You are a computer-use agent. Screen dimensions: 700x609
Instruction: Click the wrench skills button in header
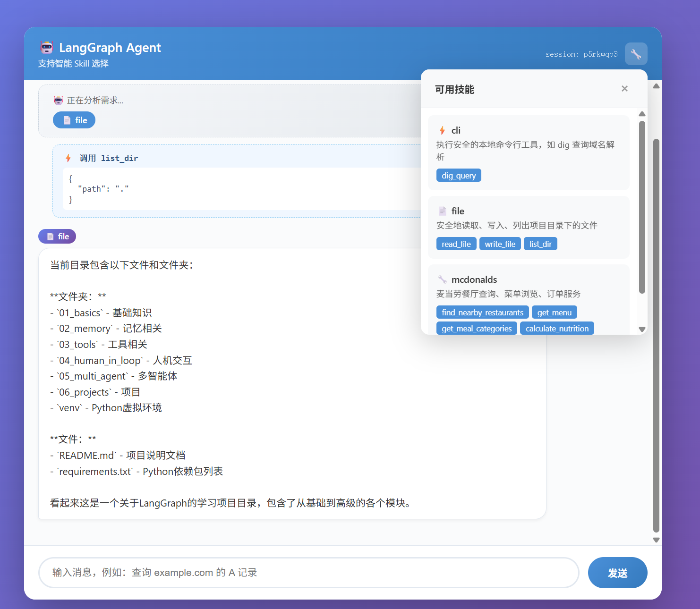(636, 54)
